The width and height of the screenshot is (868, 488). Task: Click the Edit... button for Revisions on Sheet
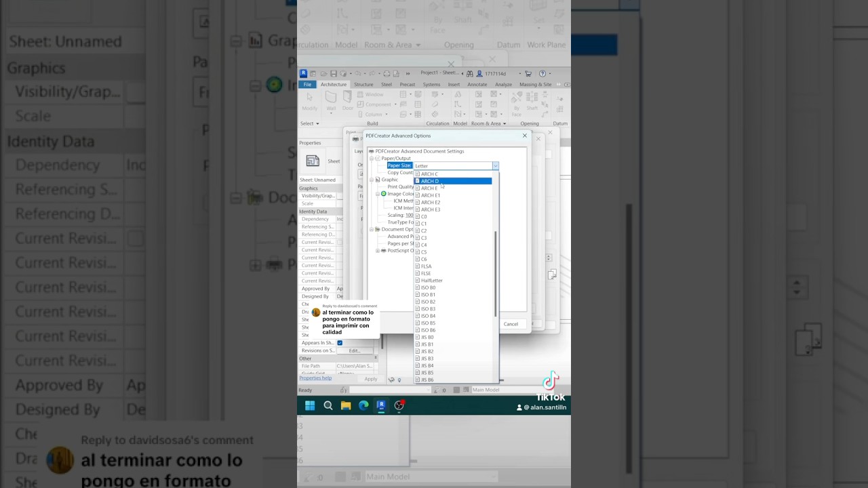(x=355, y=350)
